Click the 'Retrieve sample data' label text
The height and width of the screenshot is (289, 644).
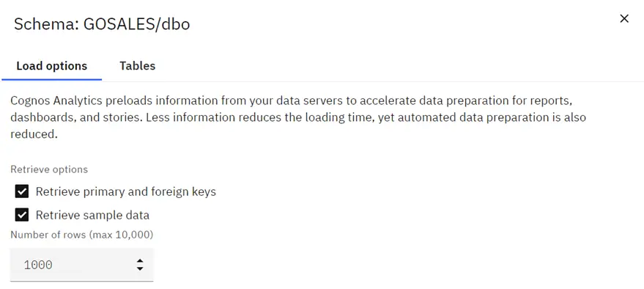tap(92, 215)
